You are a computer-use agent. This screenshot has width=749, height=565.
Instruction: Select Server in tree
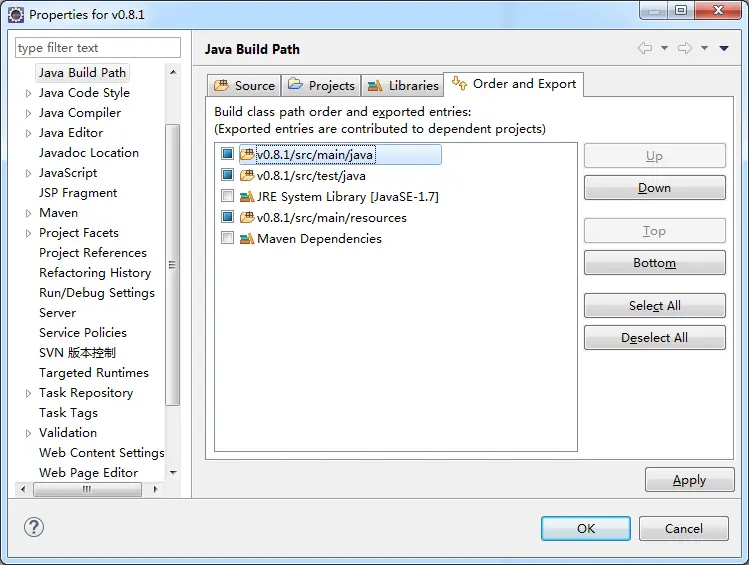point(57,313)
